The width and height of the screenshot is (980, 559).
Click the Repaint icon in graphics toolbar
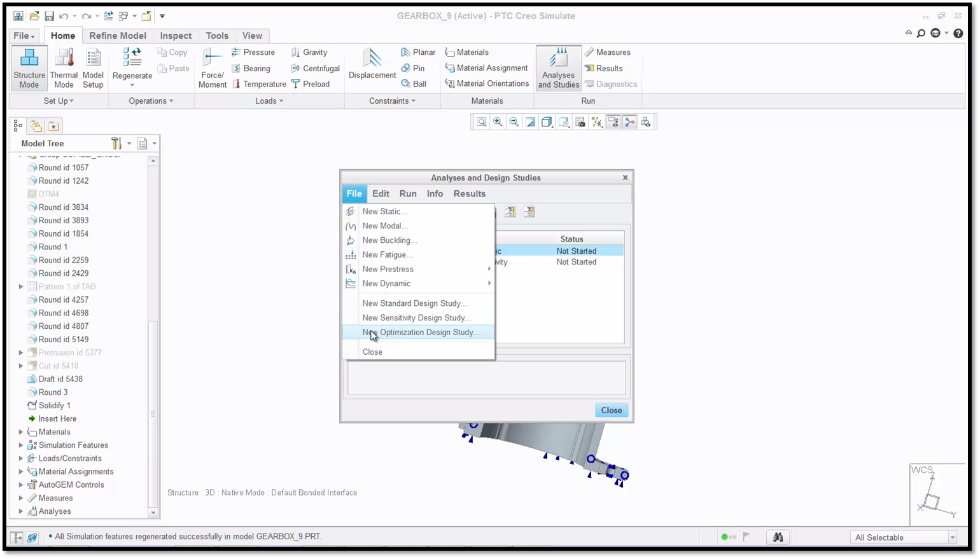tap(530, 122)
